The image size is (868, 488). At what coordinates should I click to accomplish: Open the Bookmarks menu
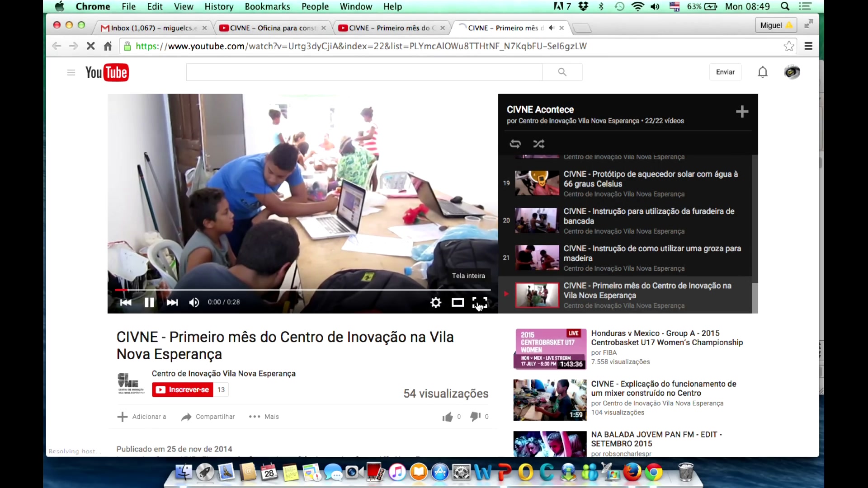(x=267, y=6)
